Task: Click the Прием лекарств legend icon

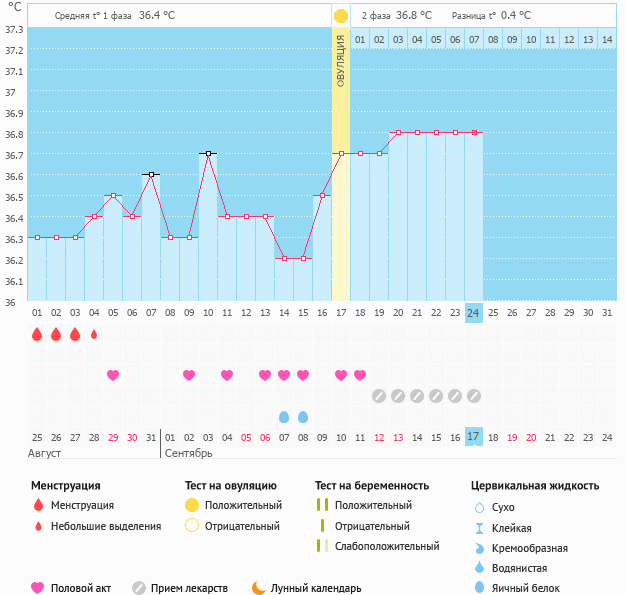Action: [139, 588]
